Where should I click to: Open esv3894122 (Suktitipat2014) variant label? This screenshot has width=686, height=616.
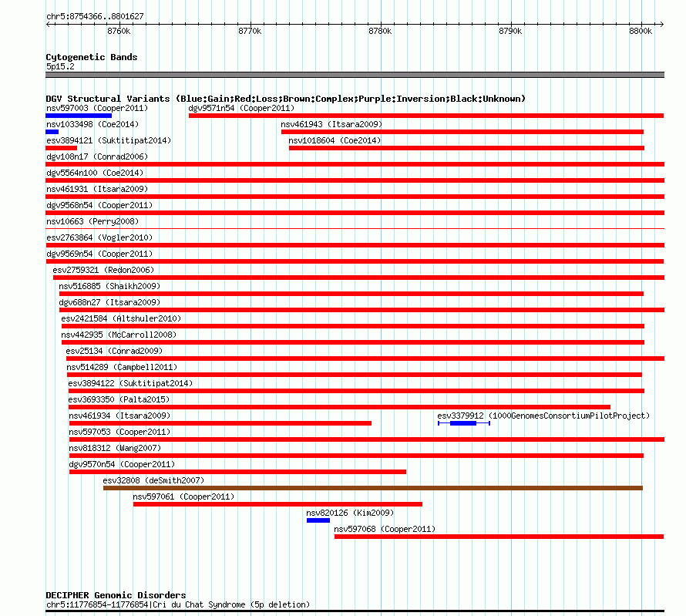(130, 383)
